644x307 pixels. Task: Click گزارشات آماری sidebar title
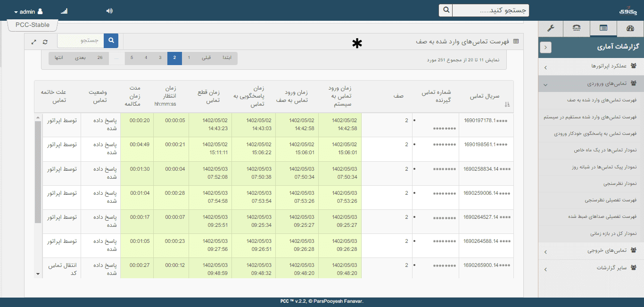(618, 47)
